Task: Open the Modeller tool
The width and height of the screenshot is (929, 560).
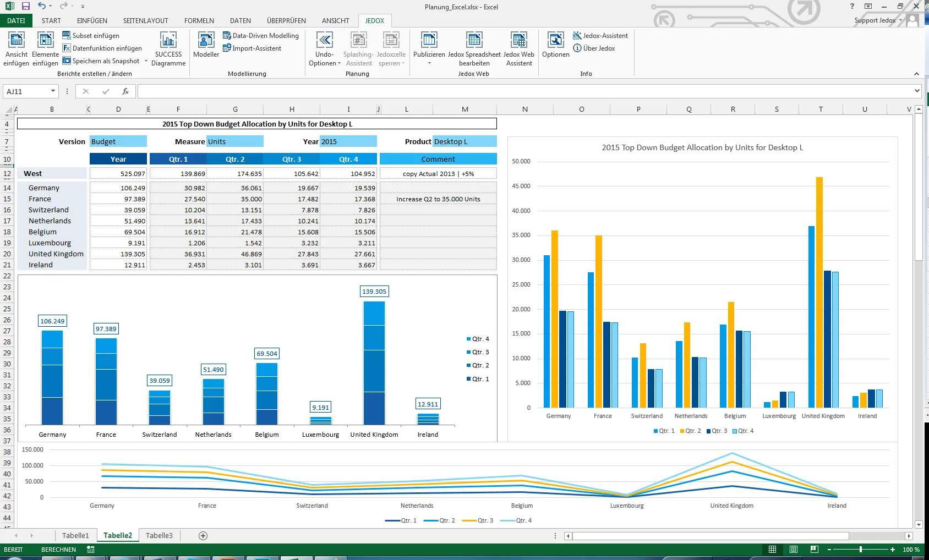Action: point(206,45)
